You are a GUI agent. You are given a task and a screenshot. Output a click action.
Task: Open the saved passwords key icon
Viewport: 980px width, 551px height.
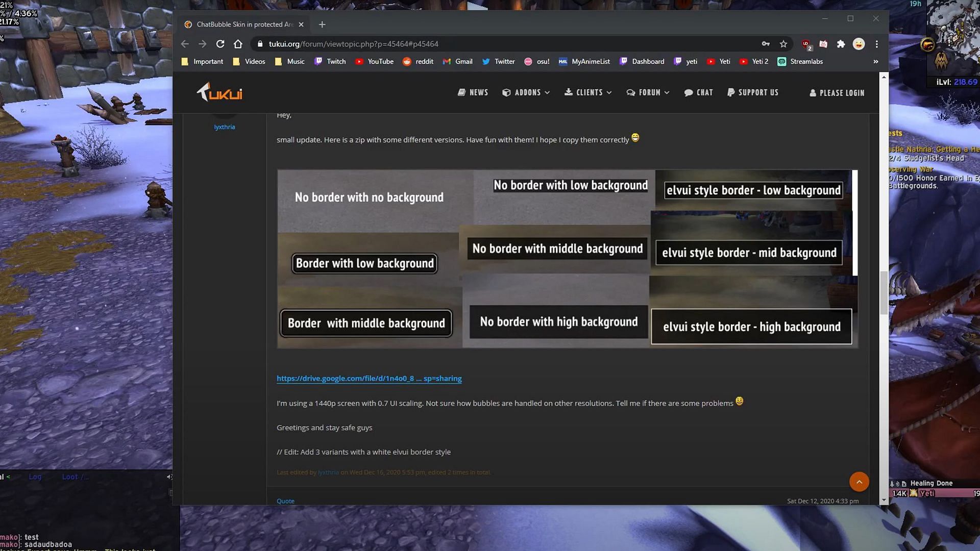click(766, 44)
